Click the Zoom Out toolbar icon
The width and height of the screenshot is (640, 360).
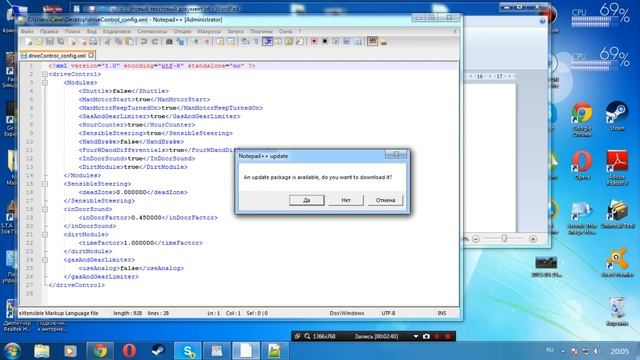click(x=207, y=42)
